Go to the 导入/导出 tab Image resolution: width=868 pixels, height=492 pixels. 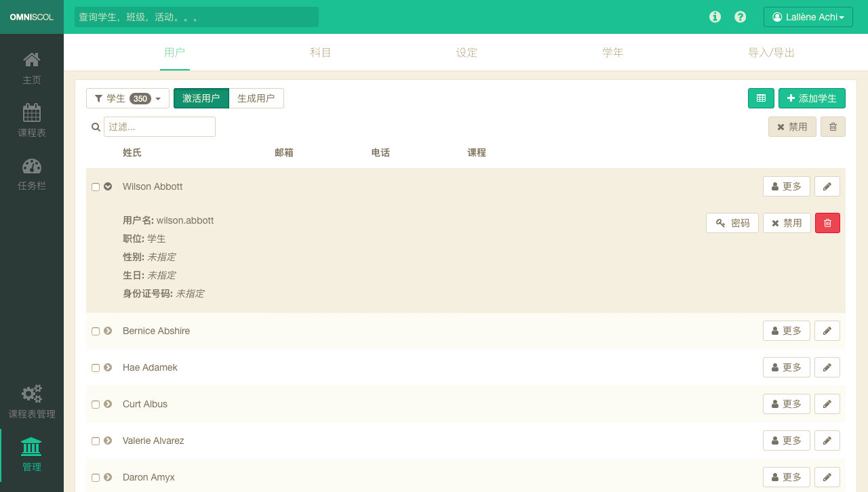(x=771, y=52)
